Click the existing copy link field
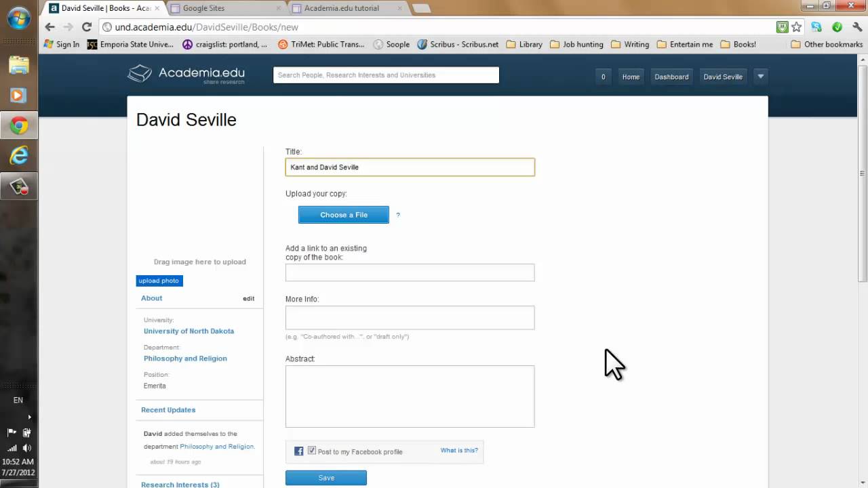 410,272
